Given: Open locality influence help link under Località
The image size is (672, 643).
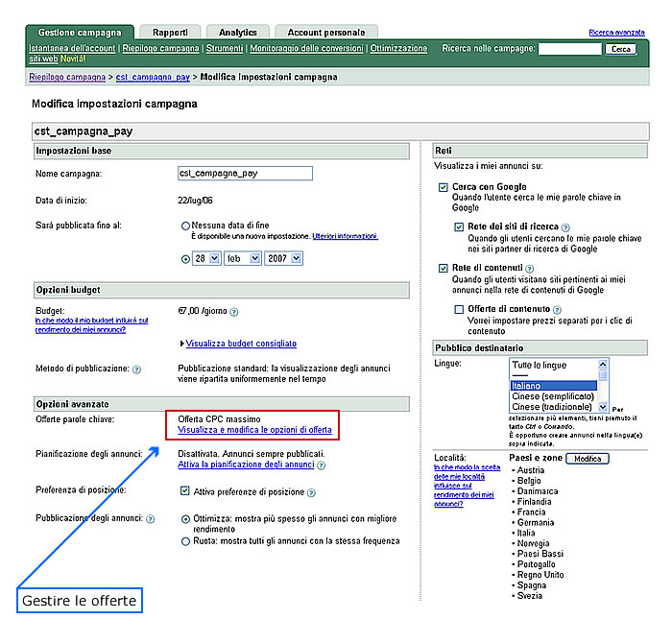Looking at the screenshot, I should coord(467,486).
